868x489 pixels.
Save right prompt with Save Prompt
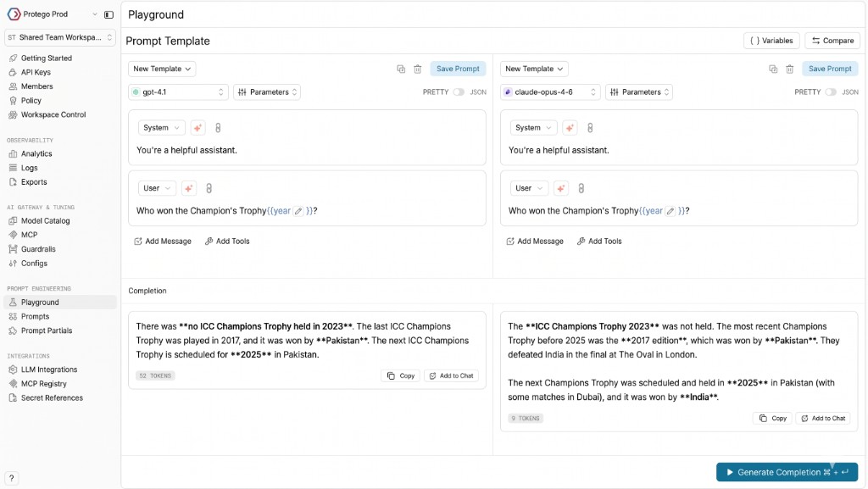830,69
